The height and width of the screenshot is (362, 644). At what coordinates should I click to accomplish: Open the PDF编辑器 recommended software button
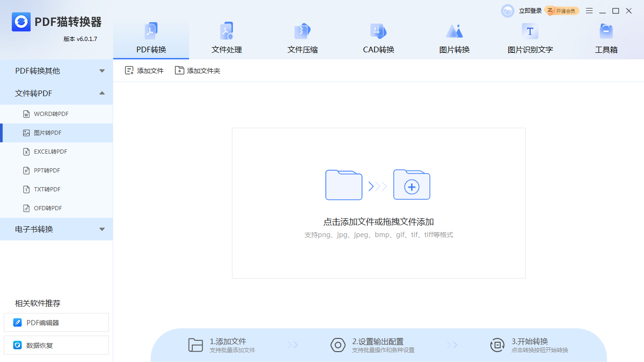click(56, 322)
